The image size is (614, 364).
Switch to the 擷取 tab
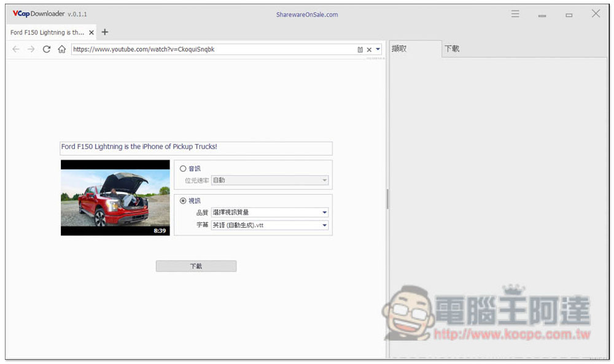point(415,49)
